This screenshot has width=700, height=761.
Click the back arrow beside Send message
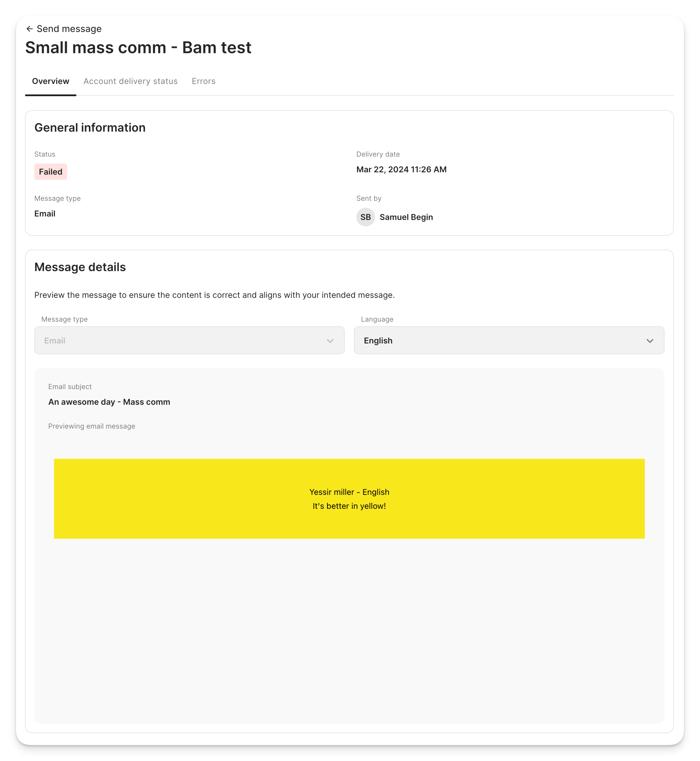coord(30,28)
